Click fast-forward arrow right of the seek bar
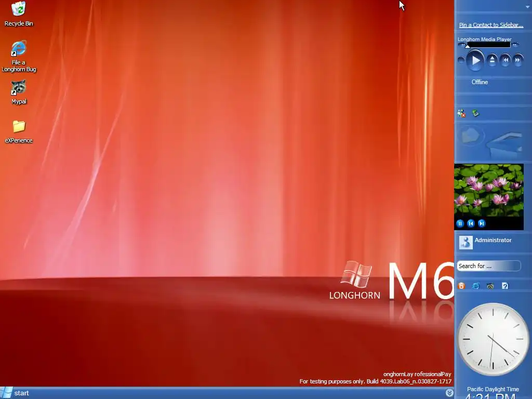This screenshot has height=399, width=532. 515,45
